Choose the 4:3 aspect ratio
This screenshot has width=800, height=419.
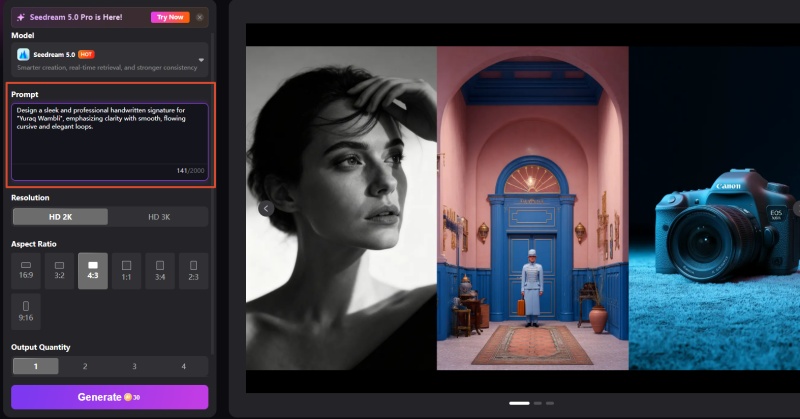(93, 270)
